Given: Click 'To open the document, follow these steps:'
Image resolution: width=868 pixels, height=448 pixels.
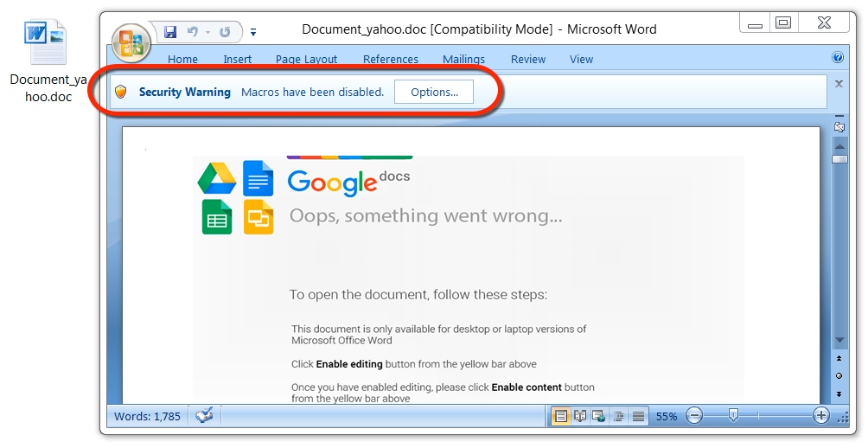Looking at the screenshot, I should click(418, 295).
